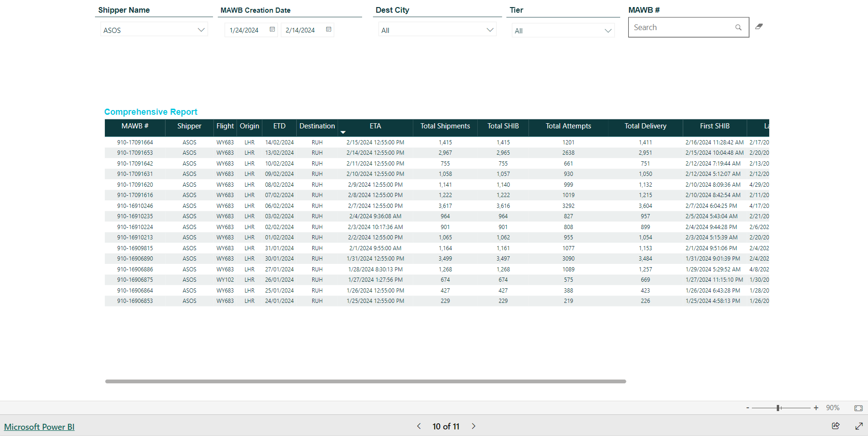Viewport: 868px width, 436px height.
Task: Open the Tier filter dropdown
Action: point(608,31)
